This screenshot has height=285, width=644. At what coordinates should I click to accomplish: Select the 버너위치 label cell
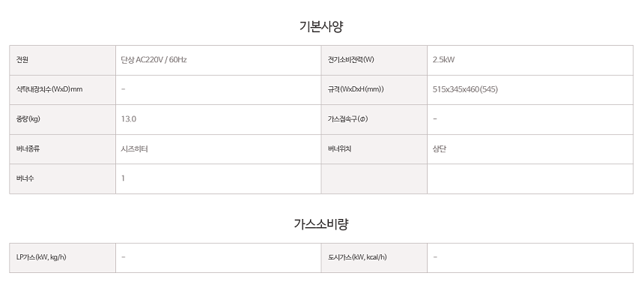coord(374,149)
